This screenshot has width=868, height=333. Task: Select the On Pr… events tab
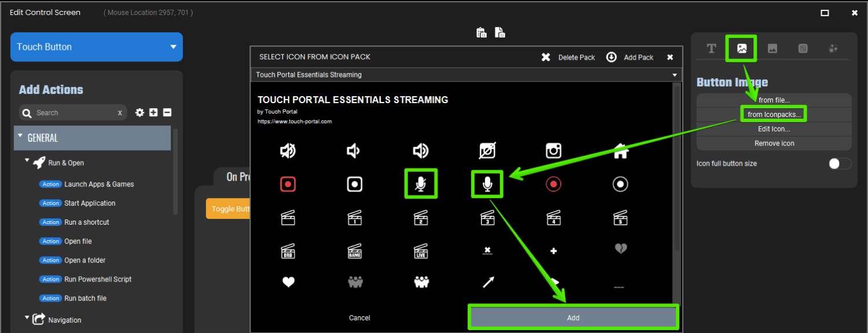coord(231,177)
